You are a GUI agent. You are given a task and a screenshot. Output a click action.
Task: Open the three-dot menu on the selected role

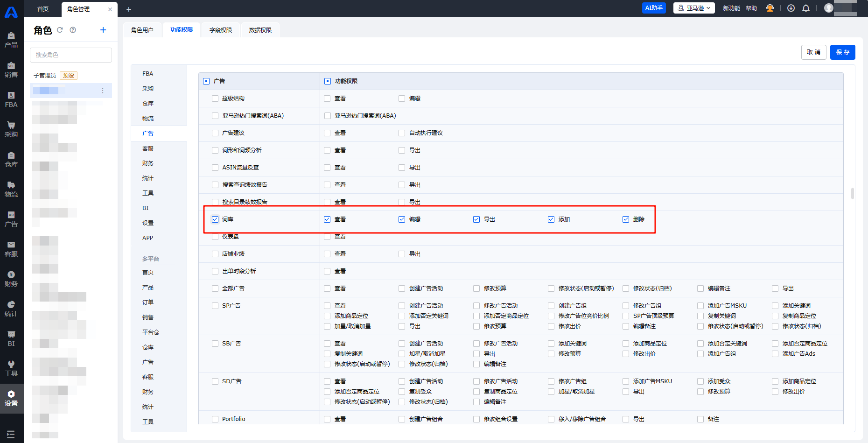[x=103, y=91]
